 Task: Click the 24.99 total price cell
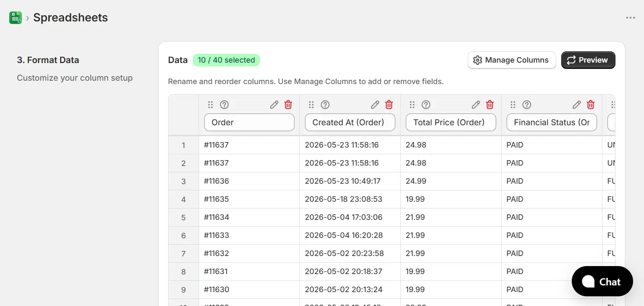(x=451, y=181)
